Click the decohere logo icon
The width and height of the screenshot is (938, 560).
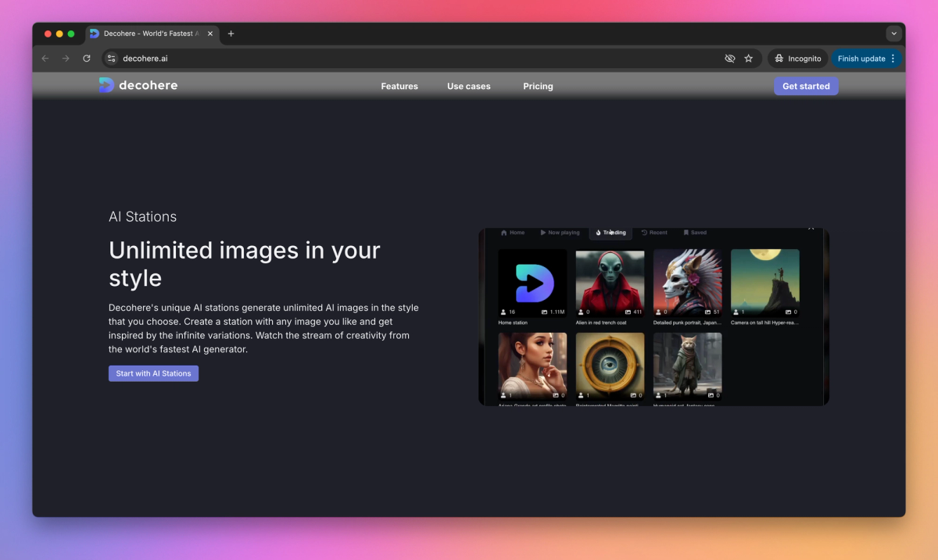tap(106, 85)
